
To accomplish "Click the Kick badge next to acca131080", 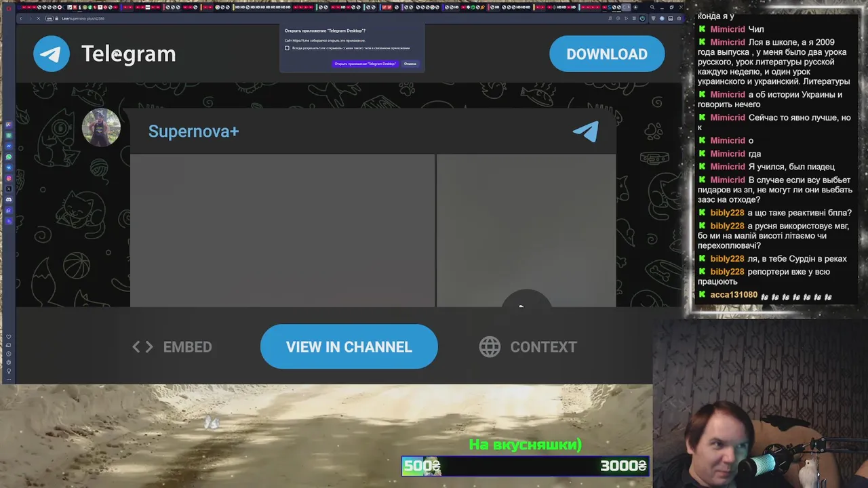I will click(x=703, y=295).
